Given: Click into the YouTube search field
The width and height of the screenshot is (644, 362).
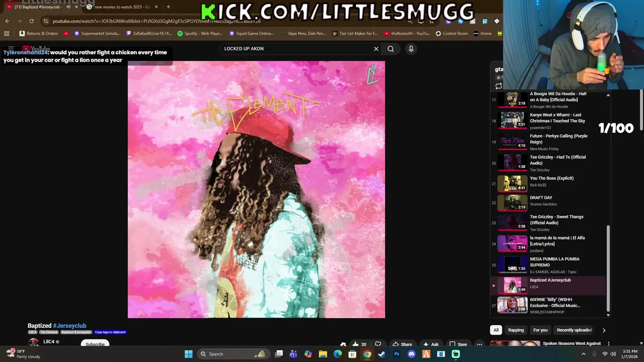Looking at the screenshot, I should pos(297,49).
